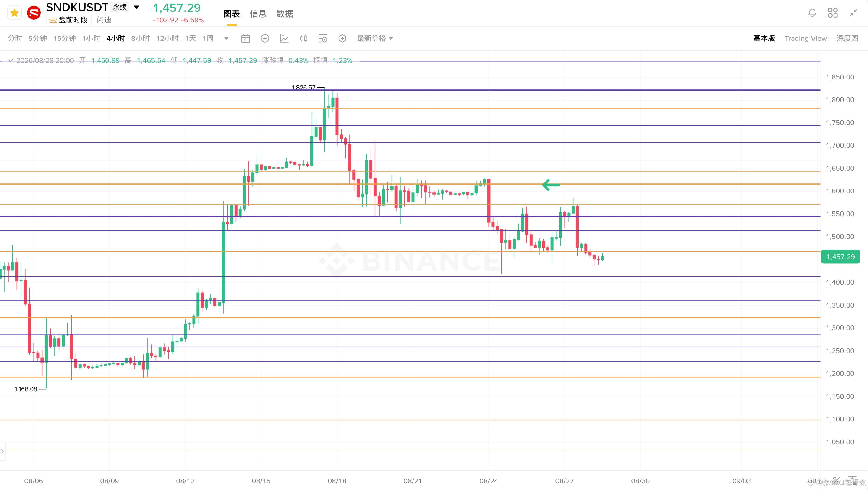This screenshot has height=490, width=868.
Task: Click the -102.92 -6.59% change text
Action: (x=178, y=20)
